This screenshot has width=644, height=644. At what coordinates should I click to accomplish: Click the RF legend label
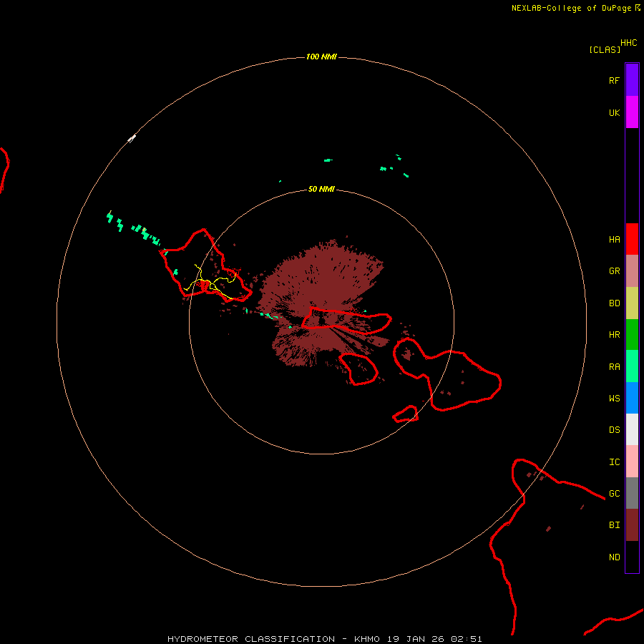click(614, 80)
